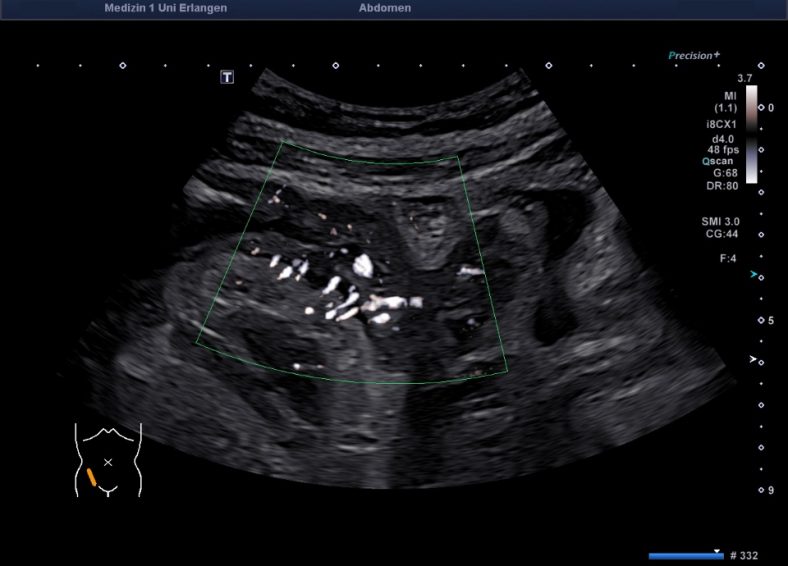Click the white depth arrow marker
Screen dimensions: 788x566
754,358
